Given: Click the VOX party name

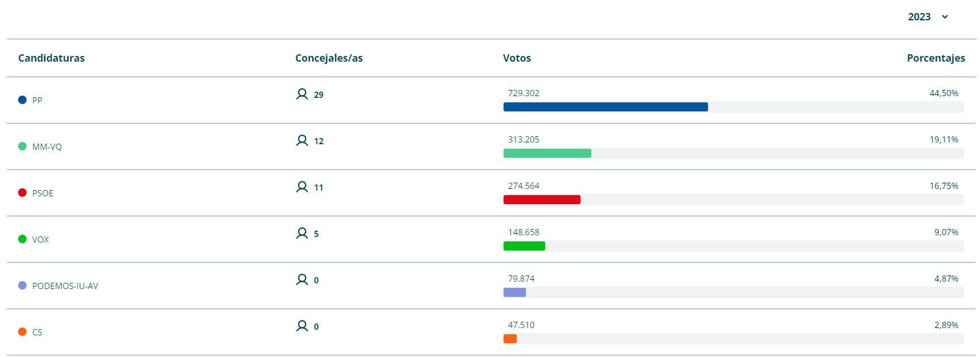Looking at the screenshot, I should pyautogui.click(x=41, y=239).
